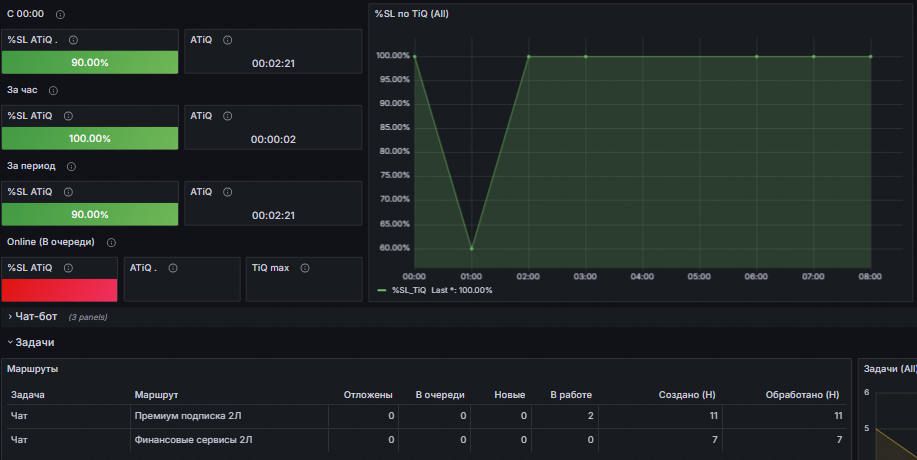Click info icon on ATiQ panel showing 00:00:02
Image resolution: width=917 pixels, height=460 pixels.
(x=228, y=116)
